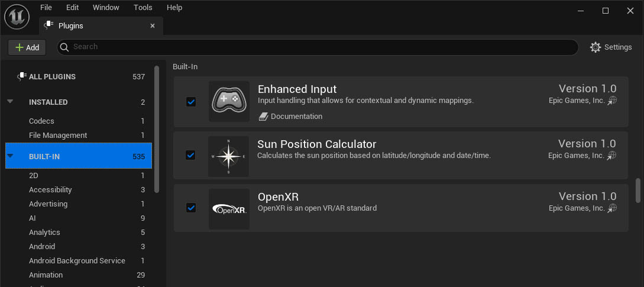Click Epic Games, Inc. link for Sun Position Calculator
Screen dimensions: 644x287
pyautogui.click(x=576, y=156)
